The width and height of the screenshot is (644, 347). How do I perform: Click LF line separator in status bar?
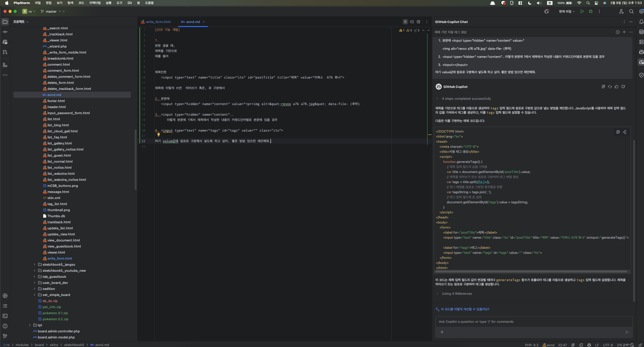597,345
